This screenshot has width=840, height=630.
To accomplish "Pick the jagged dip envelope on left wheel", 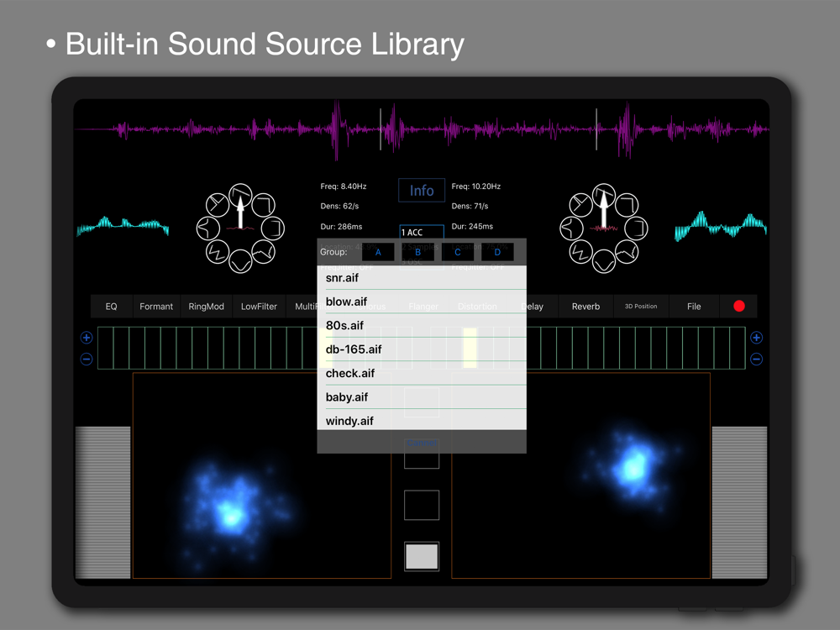I will click(264, 252).
